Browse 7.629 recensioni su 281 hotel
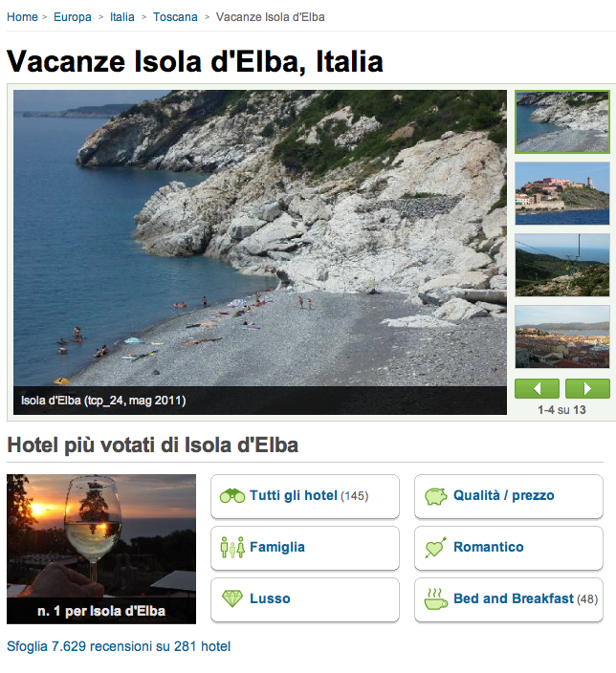This screenshot has height=673, width=616. click(x=119, y=646)
